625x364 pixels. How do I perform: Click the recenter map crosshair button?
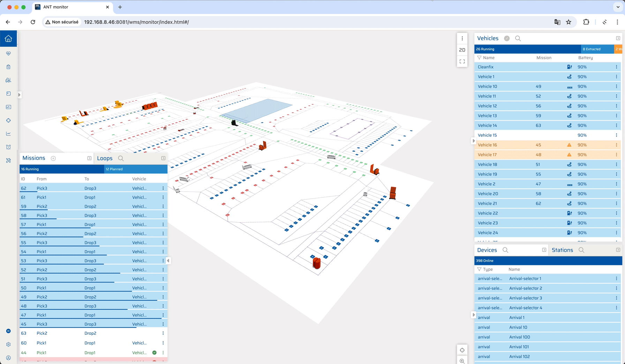pos(462,350)
